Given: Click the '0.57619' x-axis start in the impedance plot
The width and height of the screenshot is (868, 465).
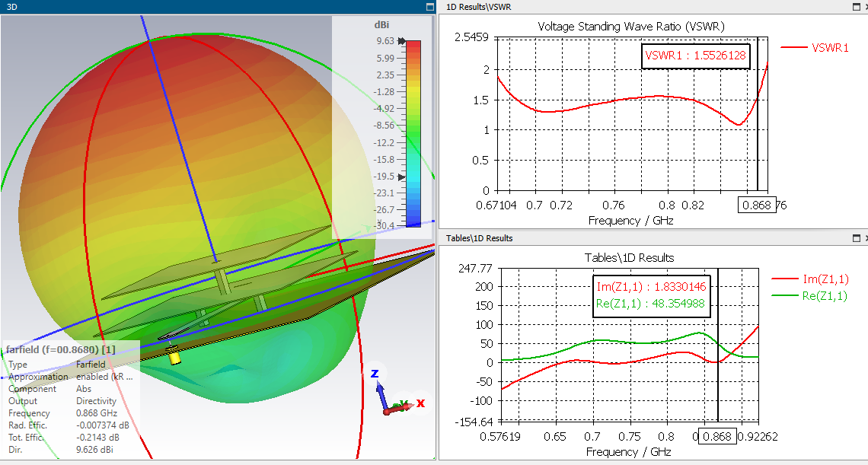Looking at the screenshot, I should pos(500,437).
